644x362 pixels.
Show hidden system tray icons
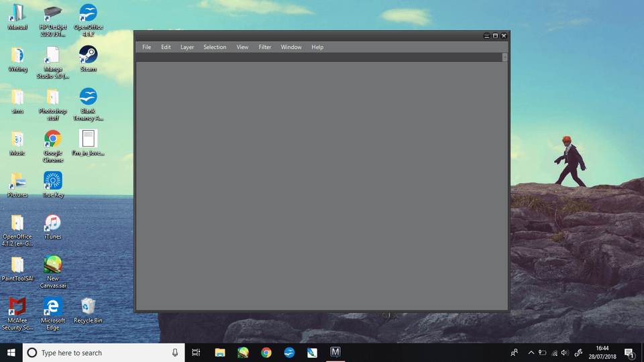531,353
